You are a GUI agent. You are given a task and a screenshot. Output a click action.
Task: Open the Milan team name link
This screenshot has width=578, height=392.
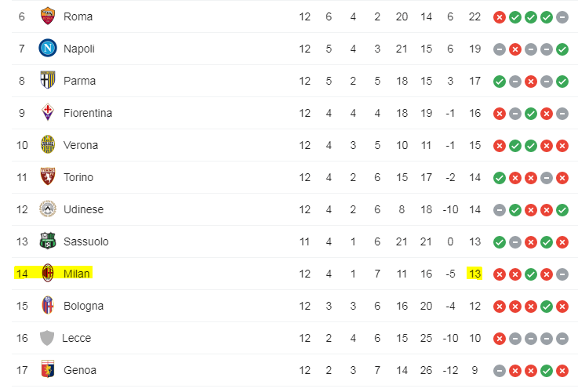(x=77, y=274)
